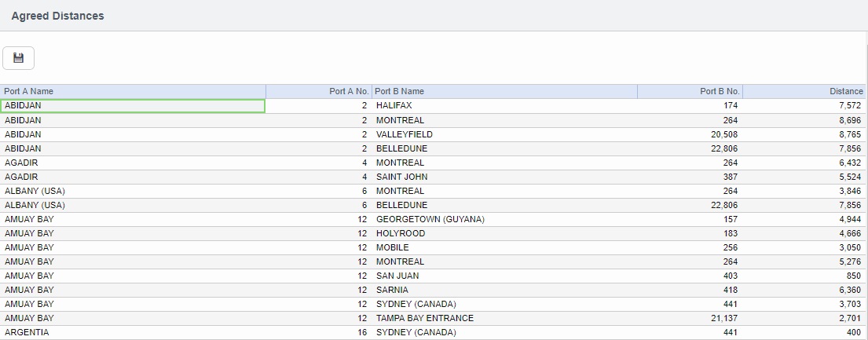Sort the table by the Distance header
This screenshot has height=340, width=868.
[804, 91]
